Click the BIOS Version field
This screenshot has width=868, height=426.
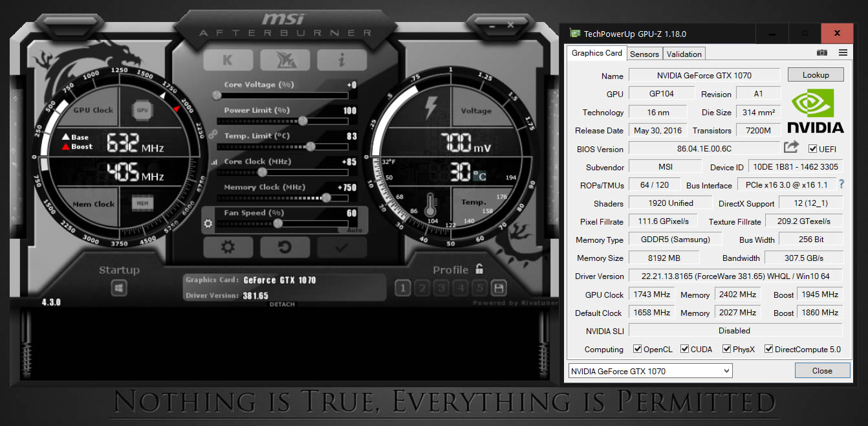704,148
